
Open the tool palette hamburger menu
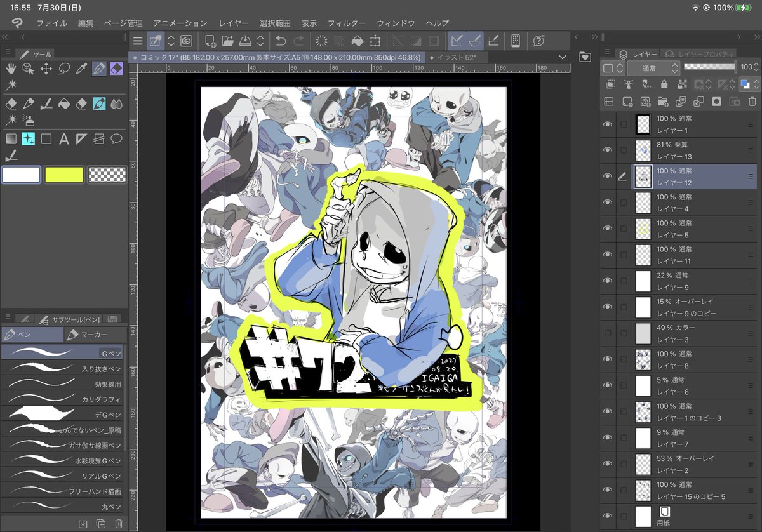(8, 52)
